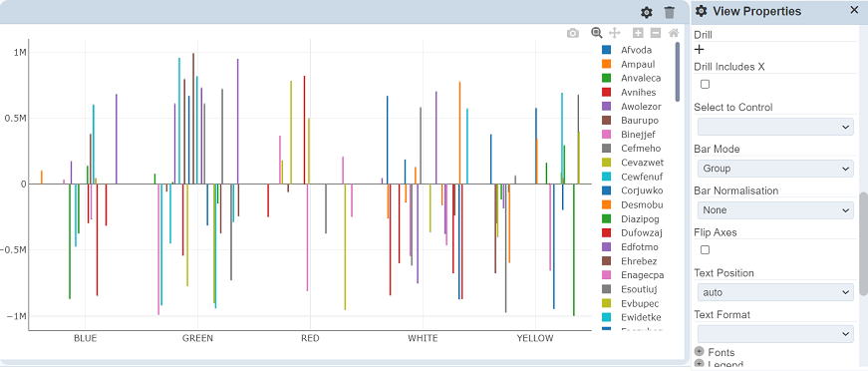Zoom out with minus icon
This screenshot has width=868, height=371.
[x=656, y=33]
